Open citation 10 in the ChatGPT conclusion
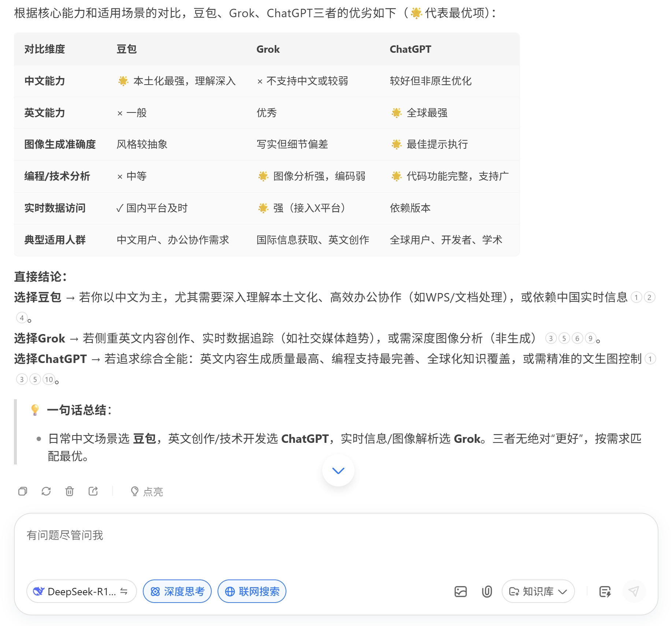The height and width of the screenshot is (626, 672). (49, 379)
